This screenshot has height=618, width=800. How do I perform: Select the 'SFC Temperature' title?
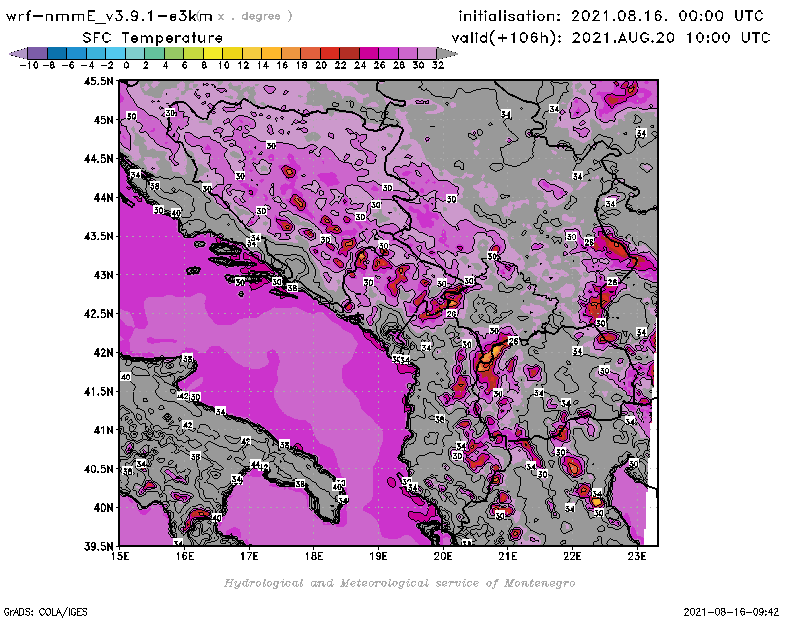point(153,38)
